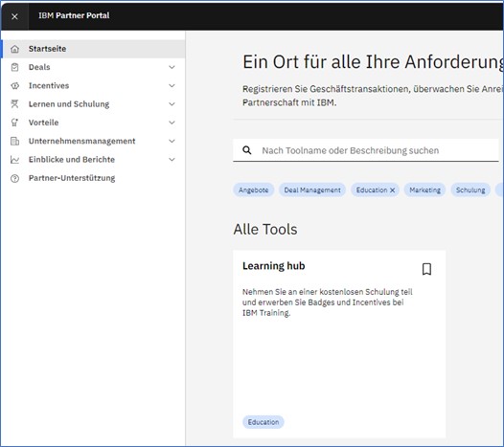This screenshot has height=447, width=504.
Task: Remove the Education filter via its X
Action: (x=392, y=190)
